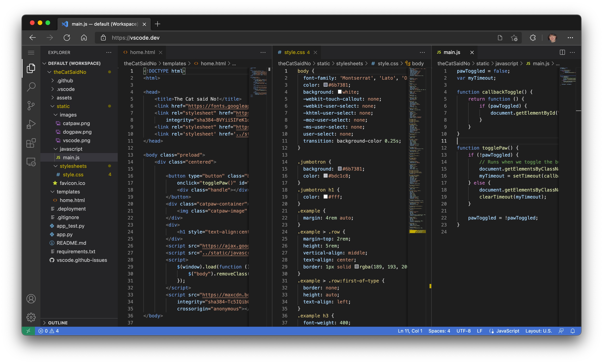Open a new browser tab with the plus button

(x=158, y=24)
